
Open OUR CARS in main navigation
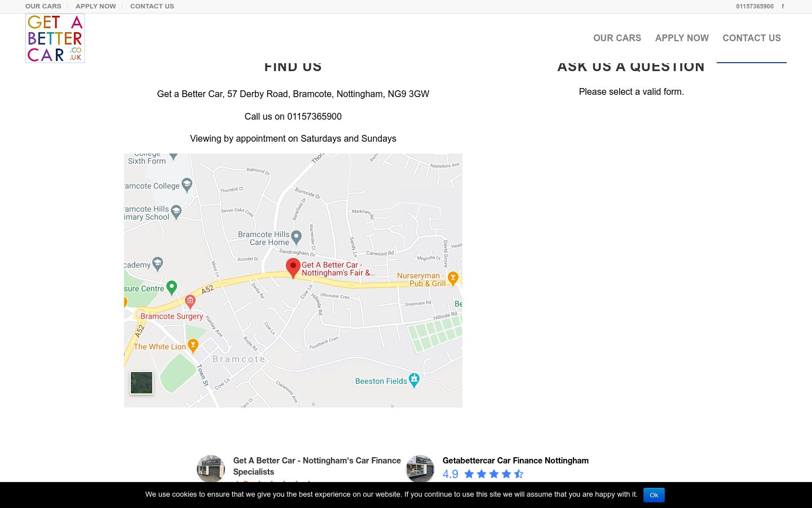coord(617,38)
